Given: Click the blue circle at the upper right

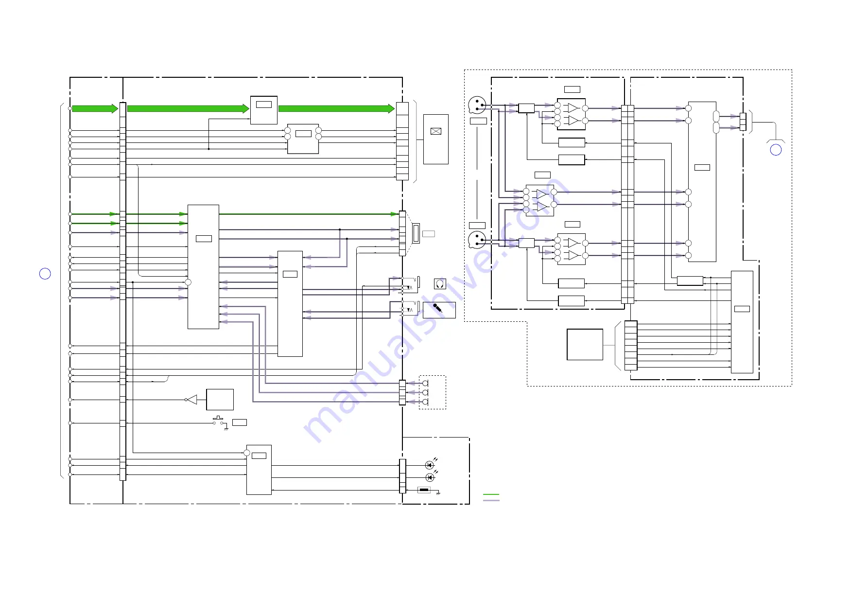Looking at the screenshot, I should pyautogui.click(x=776, y=150).
